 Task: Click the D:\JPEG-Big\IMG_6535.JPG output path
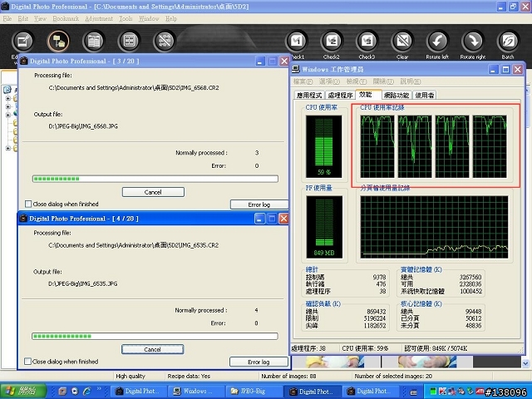click(x=83, y=283)
